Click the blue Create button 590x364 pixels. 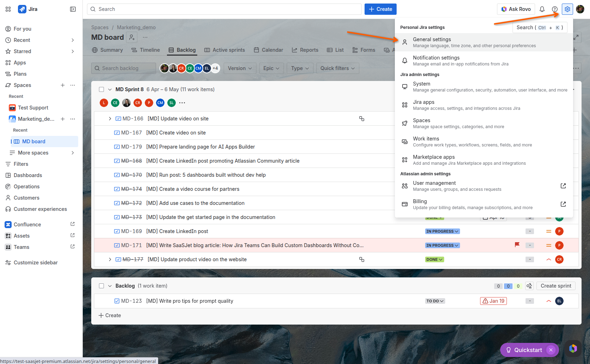click(380, 9)
